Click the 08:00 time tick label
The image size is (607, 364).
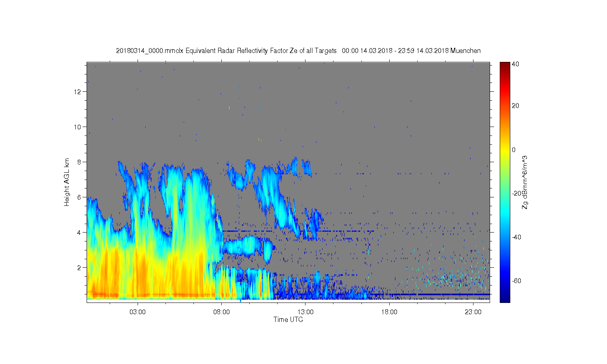pyautogui.click(x=222, y=312)
